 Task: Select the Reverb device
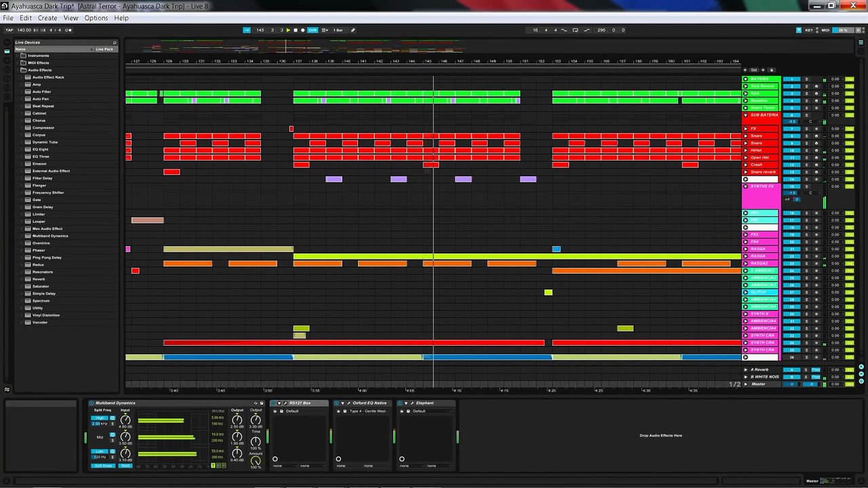point(39,279)
